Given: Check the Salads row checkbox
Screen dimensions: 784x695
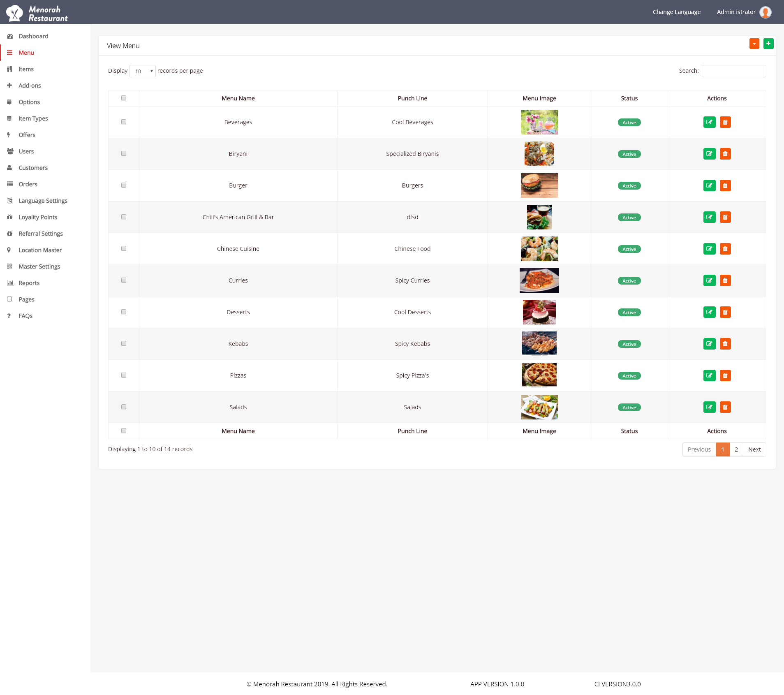Looking at the screenshot, I should [x=124, y=407].
